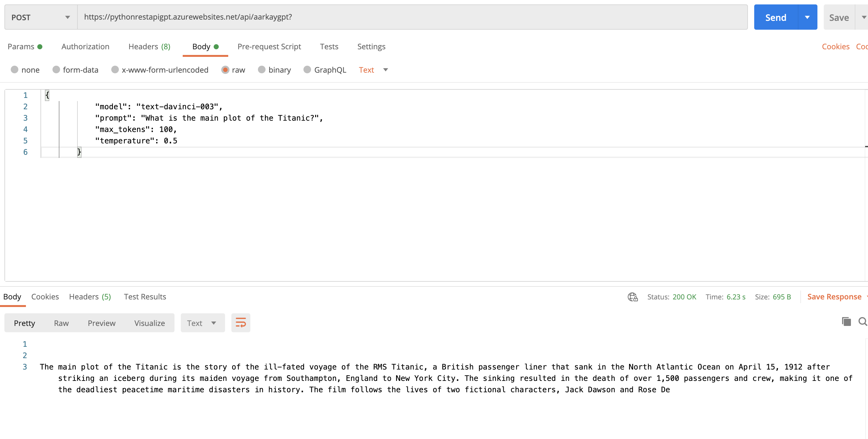The image size is (868, 439).
Task: Open the POST method selector
Action: pyautogui.click(x=40, y=17)
